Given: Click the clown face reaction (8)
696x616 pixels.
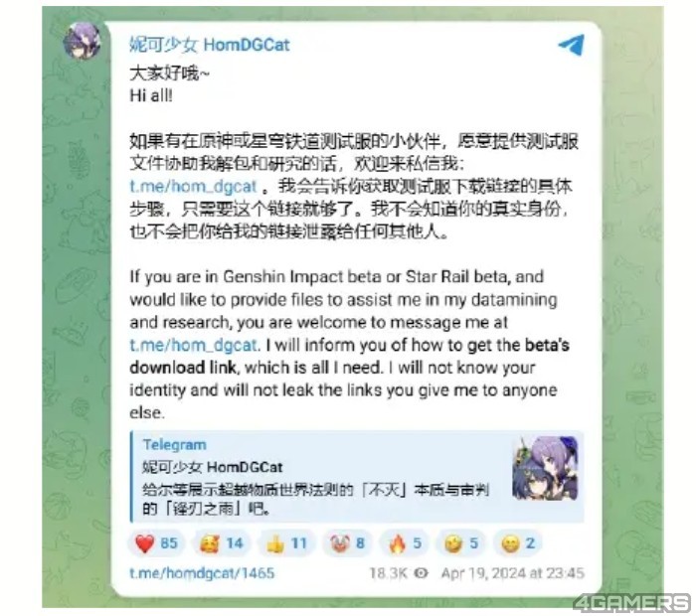Looking at the screenshot, I should (x=348, y=543).
